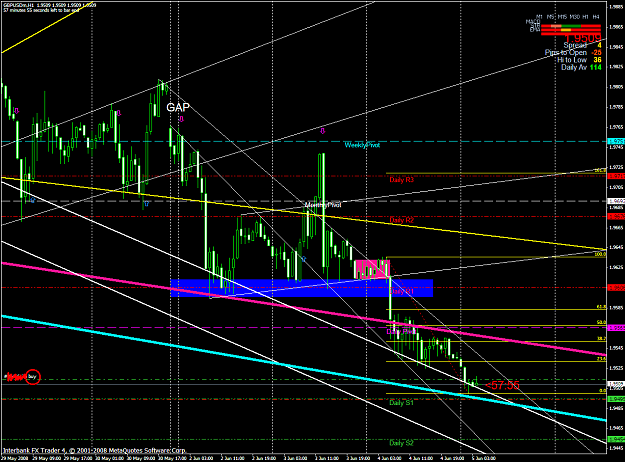Select the 'MonthlyPivot' label

click(x=323, y=205)
